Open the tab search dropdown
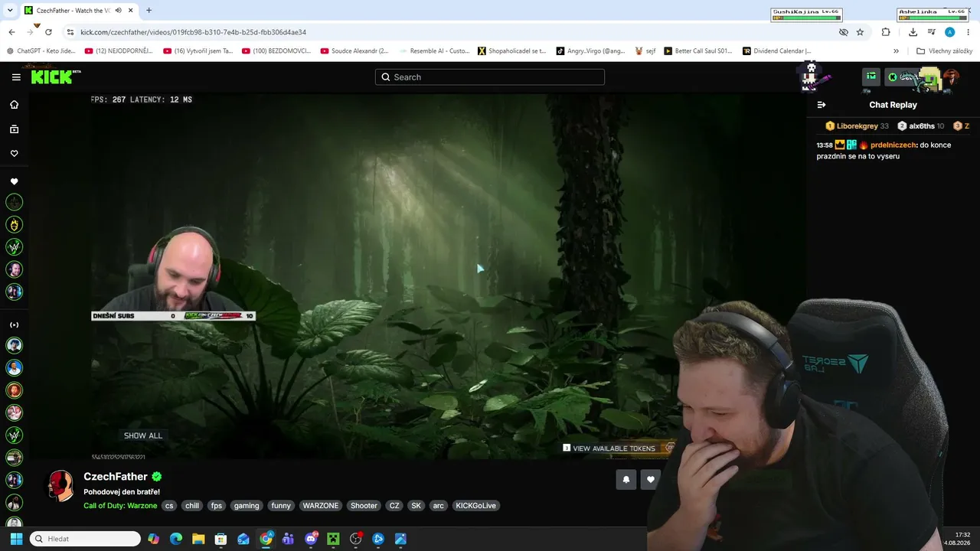980x551 pixels. point(10,11)
